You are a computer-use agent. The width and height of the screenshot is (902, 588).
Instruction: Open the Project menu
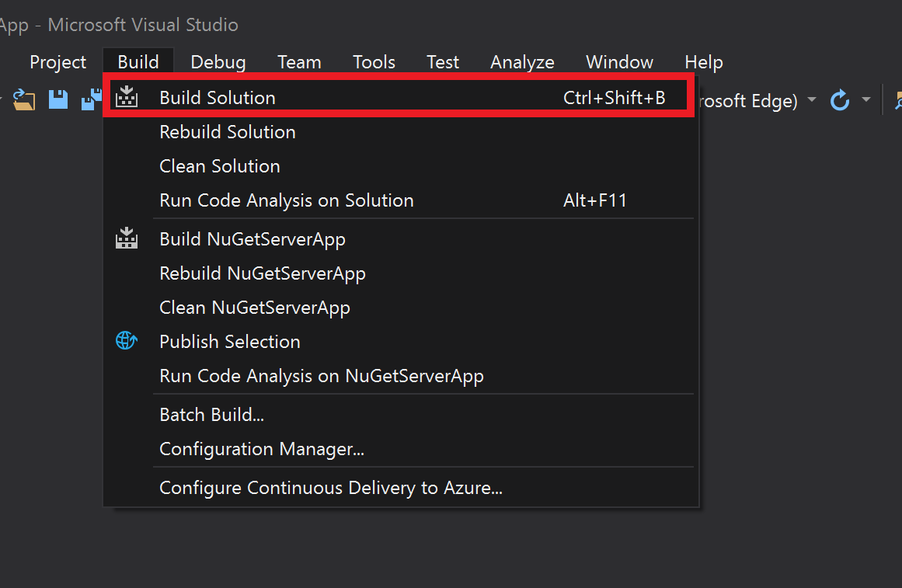57,61
